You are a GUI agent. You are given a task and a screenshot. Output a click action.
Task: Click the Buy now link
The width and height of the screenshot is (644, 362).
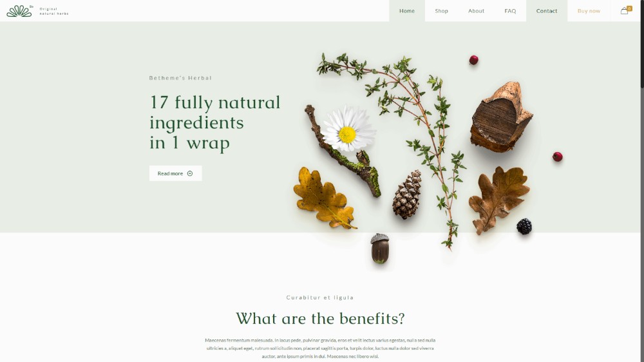tap(589, 11)
